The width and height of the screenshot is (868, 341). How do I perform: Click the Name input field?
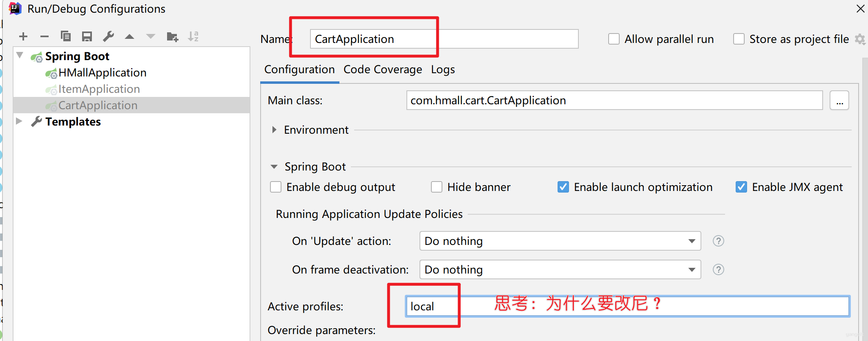pos(444,39)
